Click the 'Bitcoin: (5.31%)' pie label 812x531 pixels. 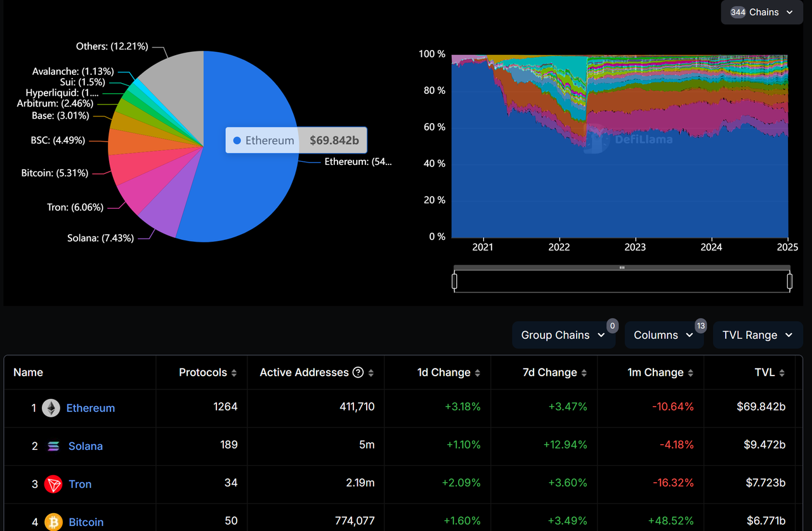(x=55, y=173)
